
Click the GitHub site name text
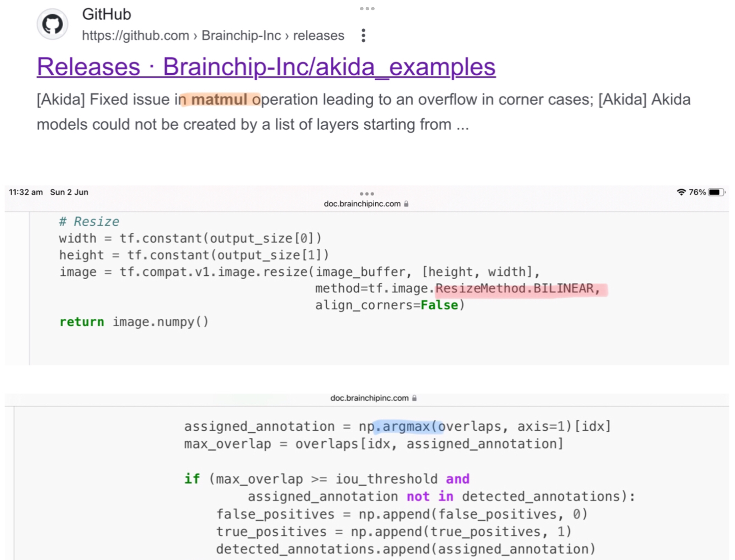(107, 15)
